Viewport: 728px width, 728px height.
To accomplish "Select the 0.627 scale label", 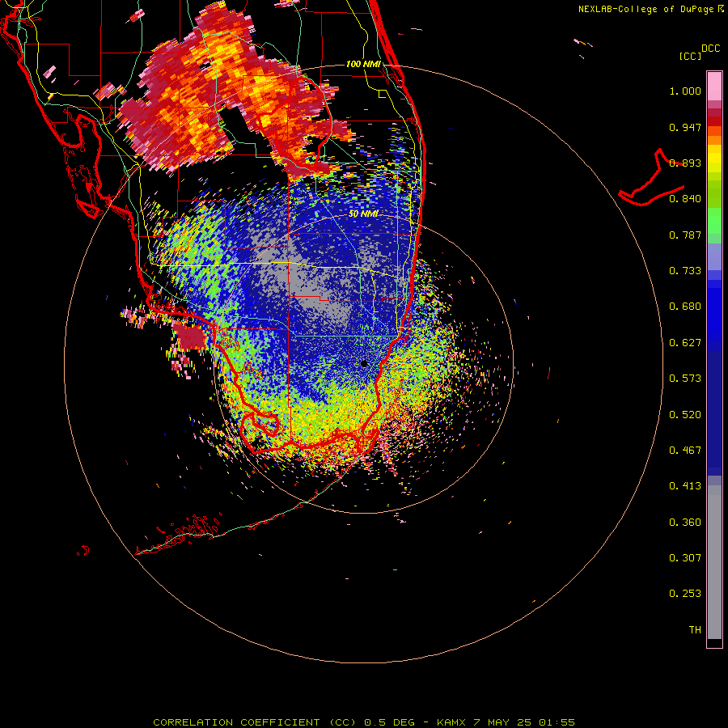I will 685,343.
